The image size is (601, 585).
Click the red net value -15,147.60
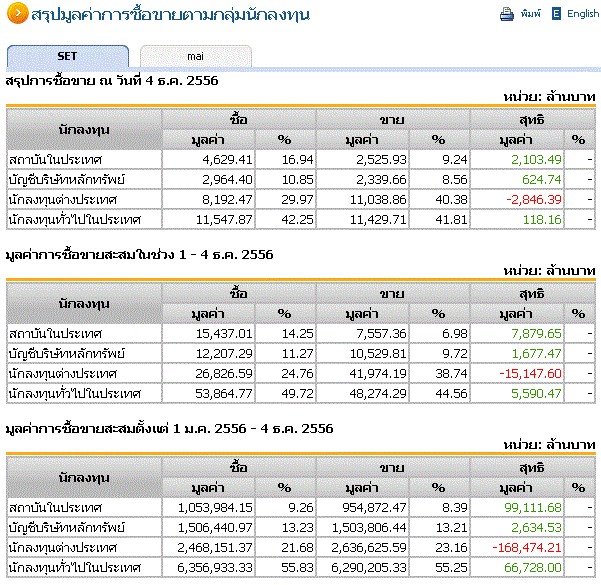coord(529,373)
